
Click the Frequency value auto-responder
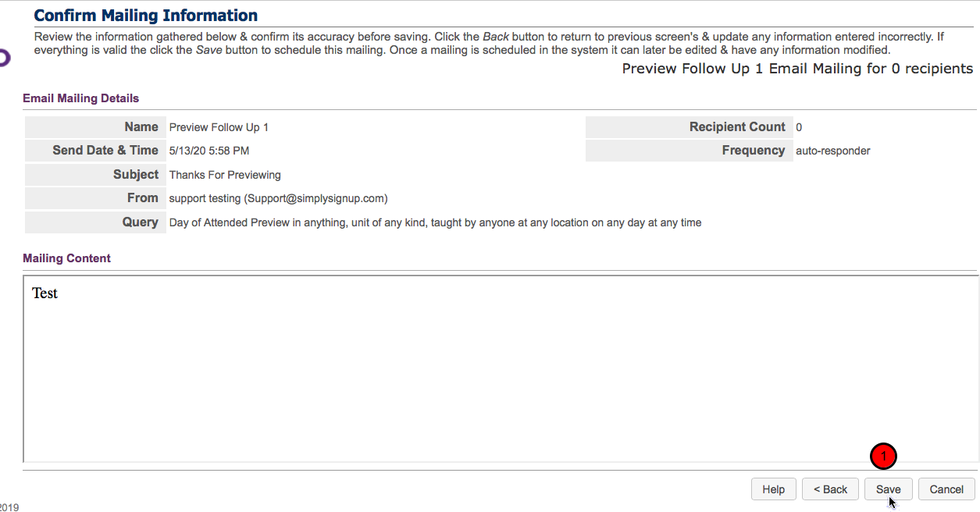[832, 151]
